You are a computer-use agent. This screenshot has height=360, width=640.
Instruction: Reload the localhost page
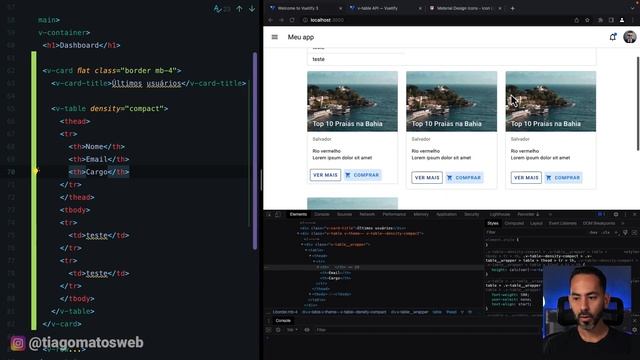(292, 20)
